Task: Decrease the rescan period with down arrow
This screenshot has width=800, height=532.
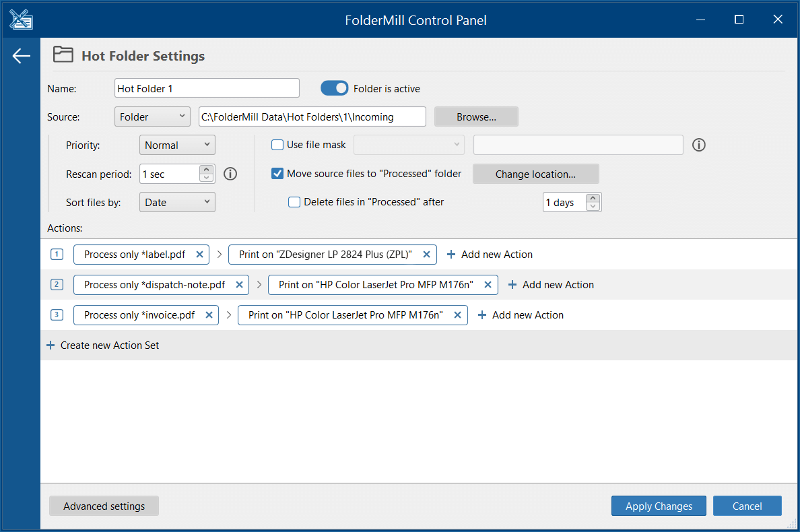Action: coord(206,178)
